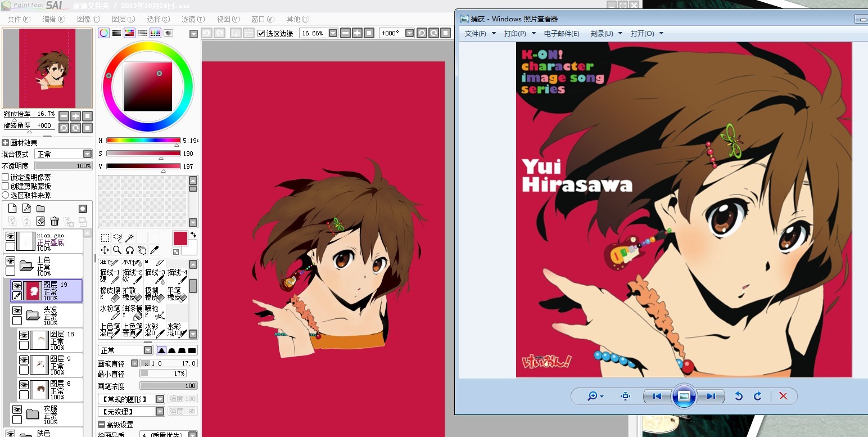Screen dimensions: 868x437
Task: Hide the xian gao layer
Action: point(10,236)
